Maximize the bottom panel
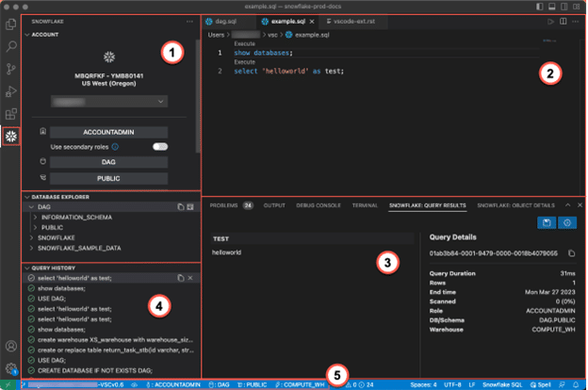The height and width of the screenshot is (390, 588). (568, 205)
